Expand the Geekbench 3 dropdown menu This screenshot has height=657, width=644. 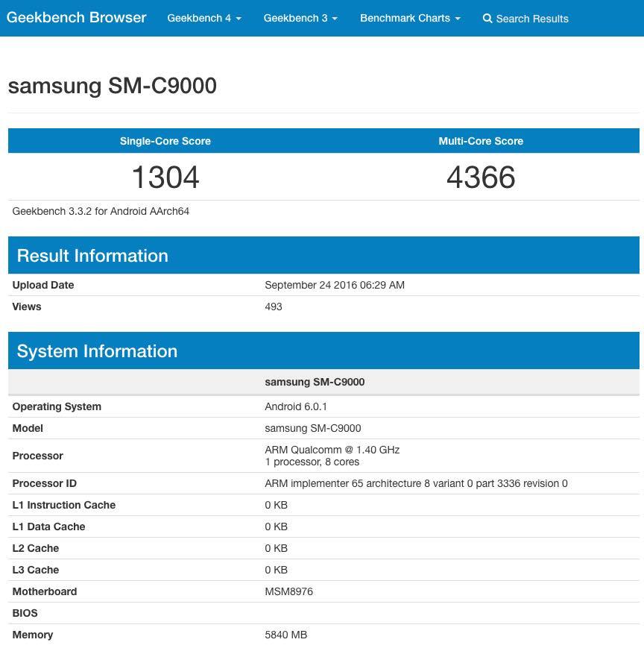[300, 18]
